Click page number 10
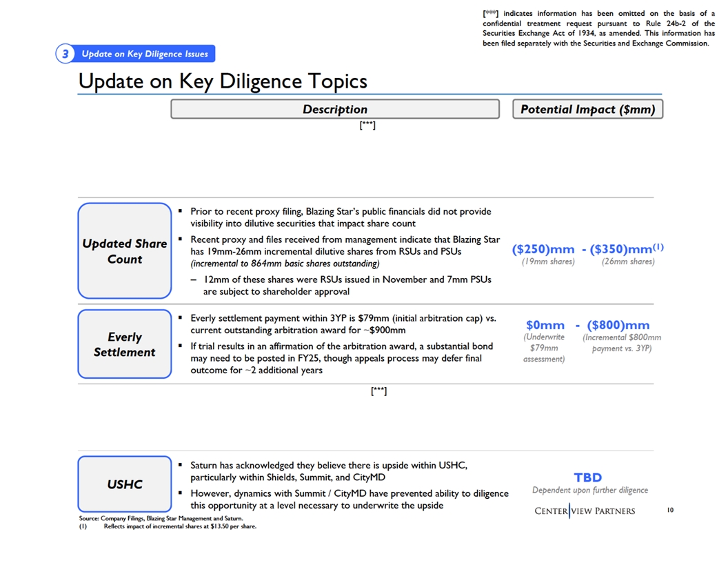The width and height of the screenshot is (728, 563). click(x=670, y=510)
